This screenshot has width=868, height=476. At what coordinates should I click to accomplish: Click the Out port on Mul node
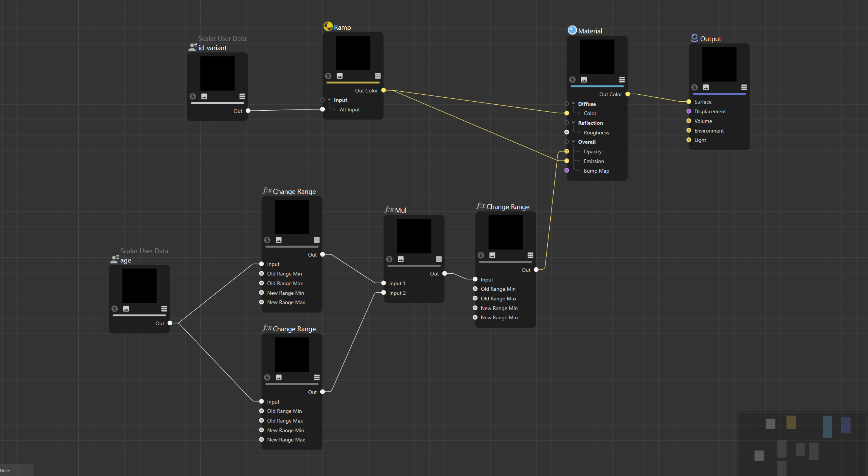[x=445, y=273]
